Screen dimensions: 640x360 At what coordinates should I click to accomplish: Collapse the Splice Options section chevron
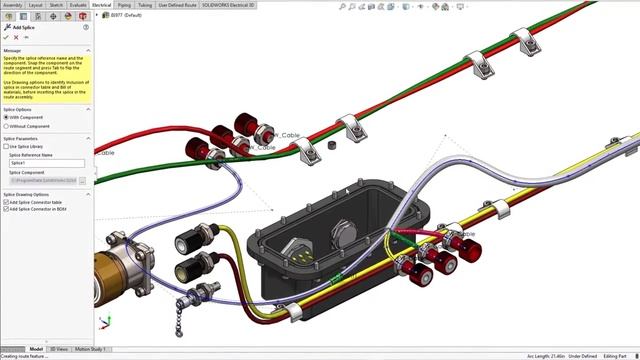click(x=88, y=110)
